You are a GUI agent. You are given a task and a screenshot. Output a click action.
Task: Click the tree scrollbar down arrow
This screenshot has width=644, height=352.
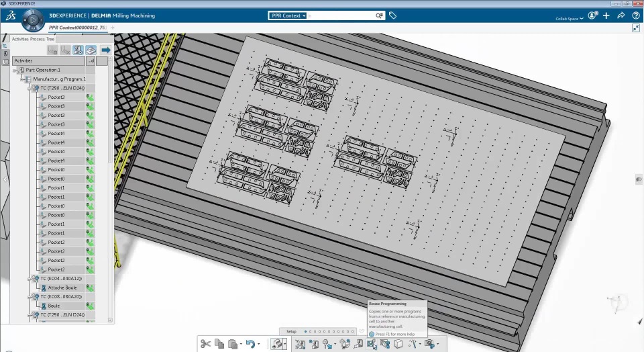110,320
